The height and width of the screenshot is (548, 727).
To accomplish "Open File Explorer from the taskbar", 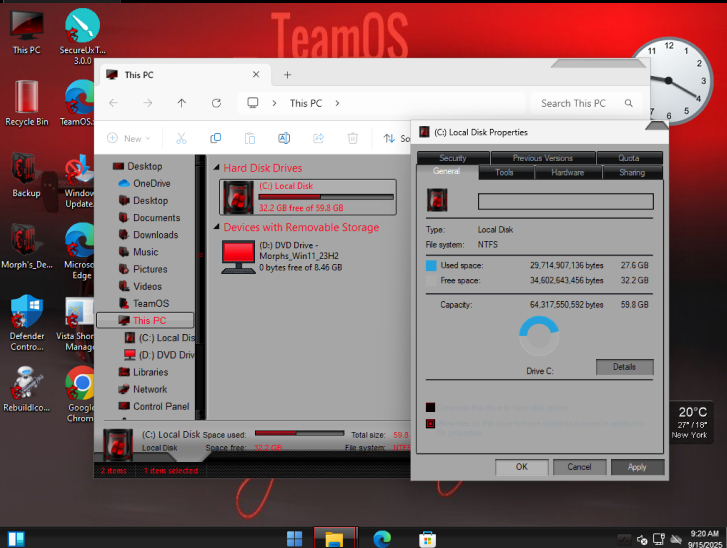I will click(x=335, y=539).
